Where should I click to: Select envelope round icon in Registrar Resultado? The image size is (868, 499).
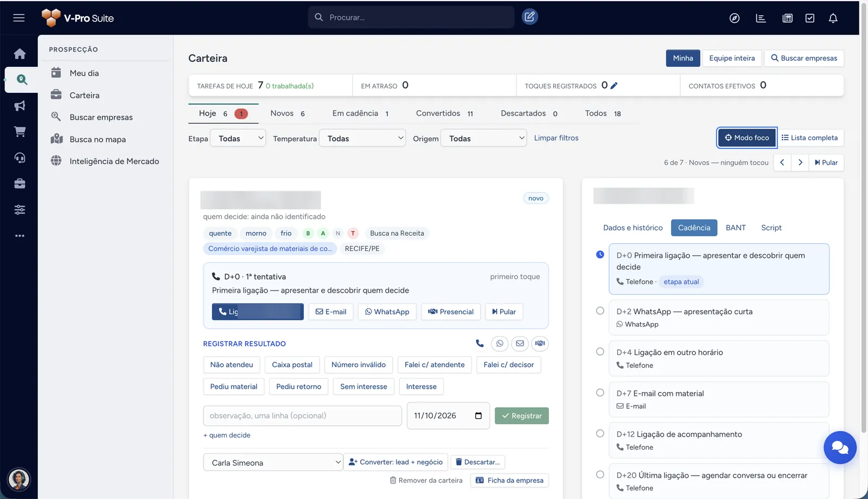[x=520, y=344]
